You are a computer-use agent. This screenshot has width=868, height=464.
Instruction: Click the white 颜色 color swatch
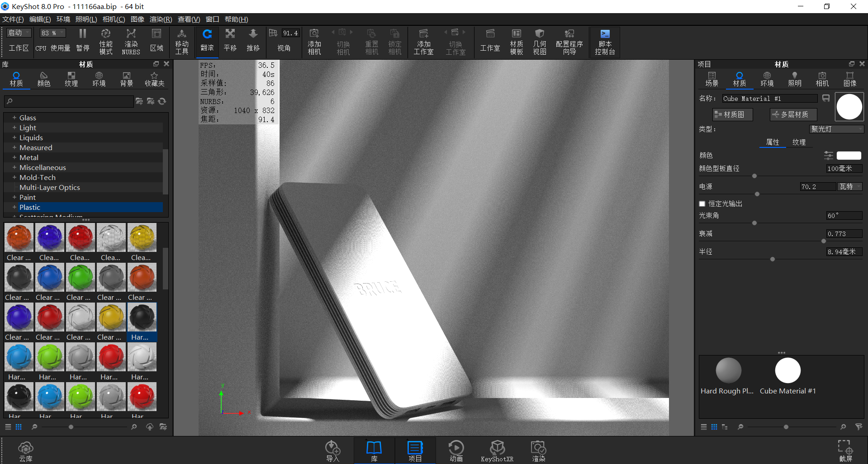[849, 155]
